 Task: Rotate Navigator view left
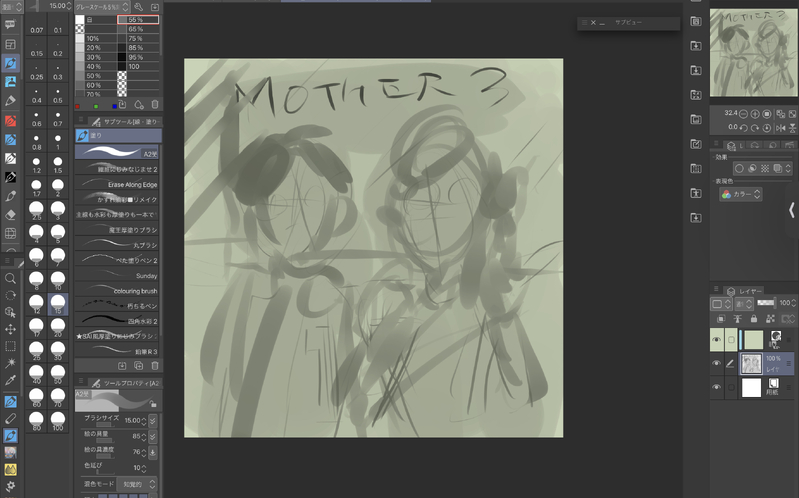tap(743, 127)
